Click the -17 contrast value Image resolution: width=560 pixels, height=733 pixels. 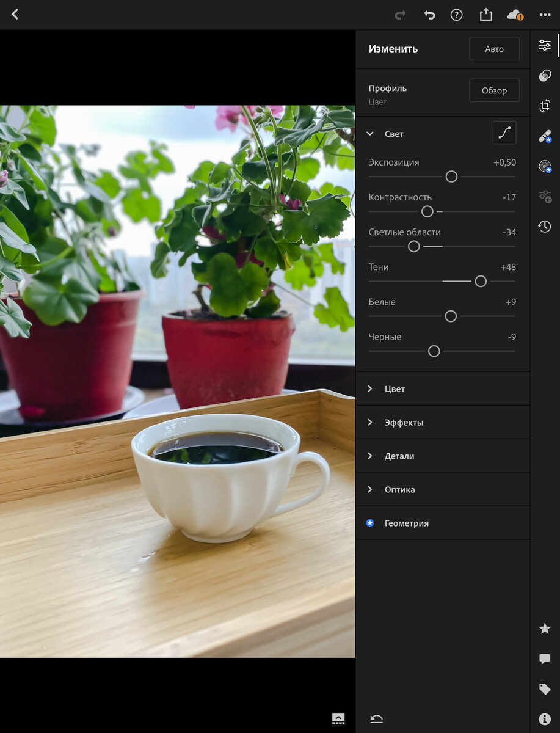pyautogui.click(x=509, y=197)
